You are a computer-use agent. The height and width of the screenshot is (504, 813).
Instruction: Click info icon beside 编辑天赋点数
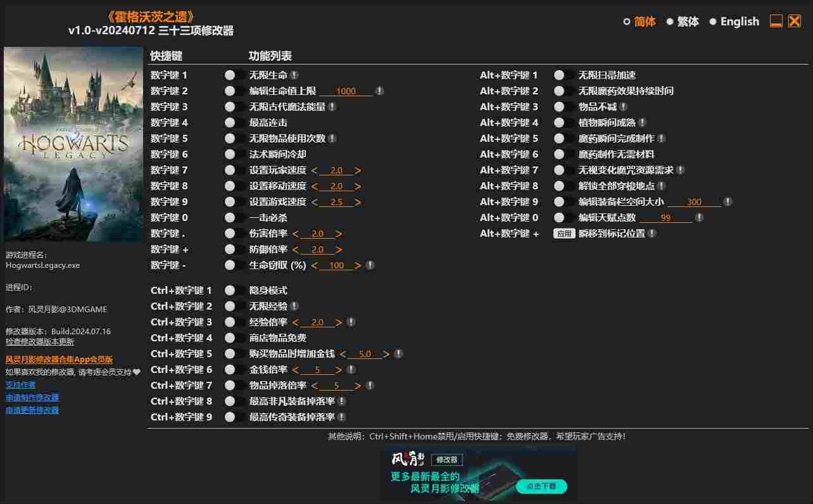coord(699,217)
